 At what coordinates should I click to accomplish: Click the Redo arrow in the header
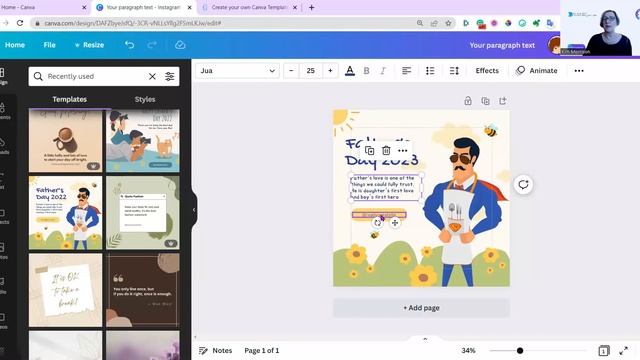152,45
